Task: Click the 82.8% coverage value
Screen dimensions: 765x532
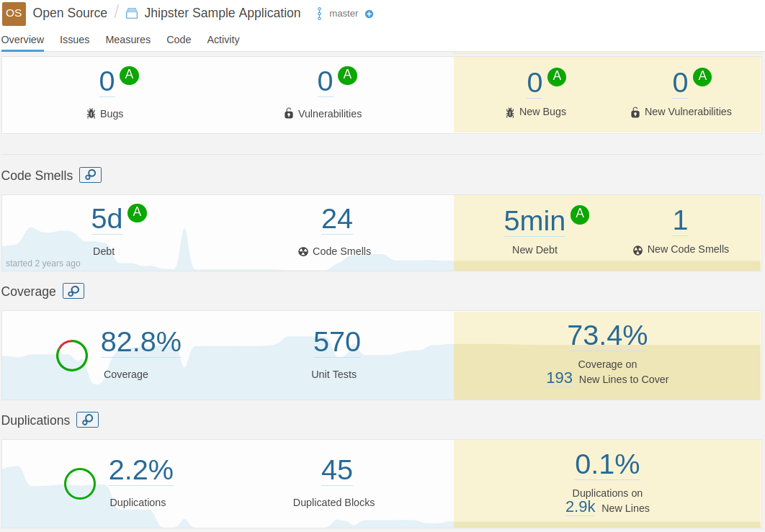Action: point(140,342)
